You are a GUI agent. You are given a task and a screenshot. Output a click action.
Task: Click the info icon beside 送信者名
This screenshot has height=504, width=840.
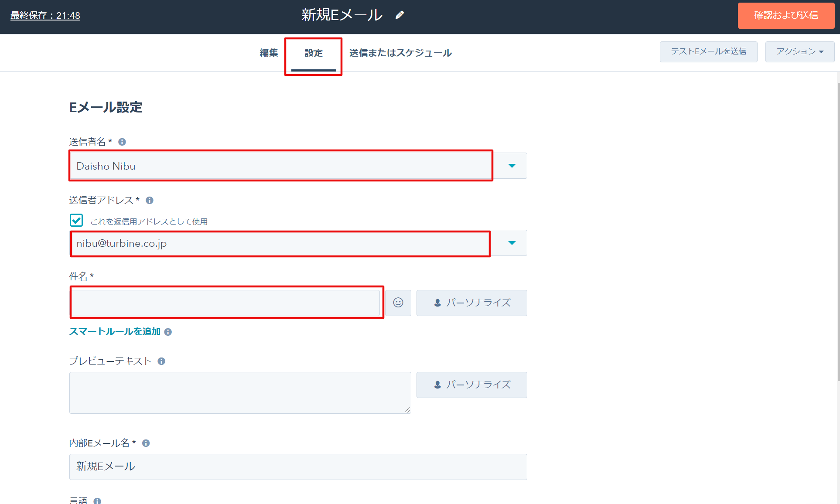[122, 142]
